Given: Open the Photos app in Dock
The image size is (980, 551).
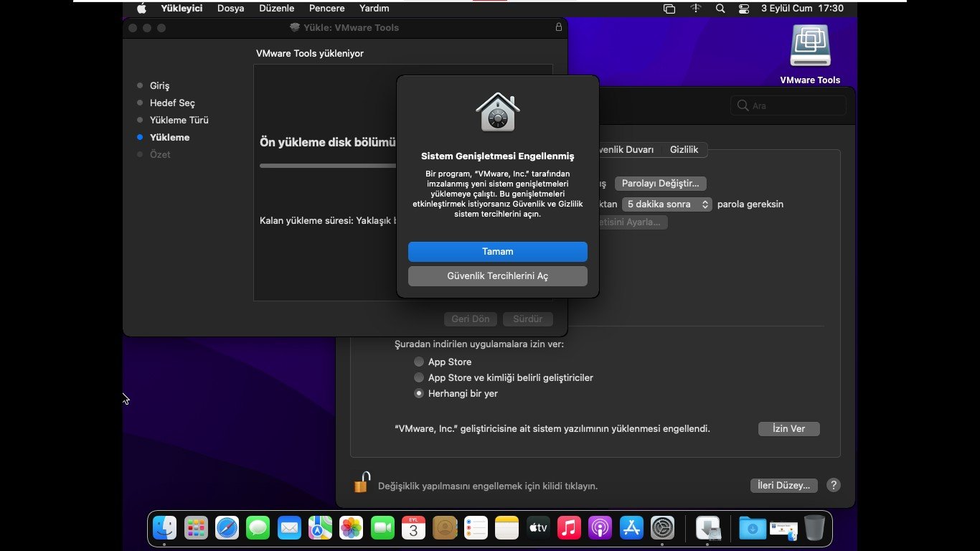Looking at the screenshot, I should [352, 529].
